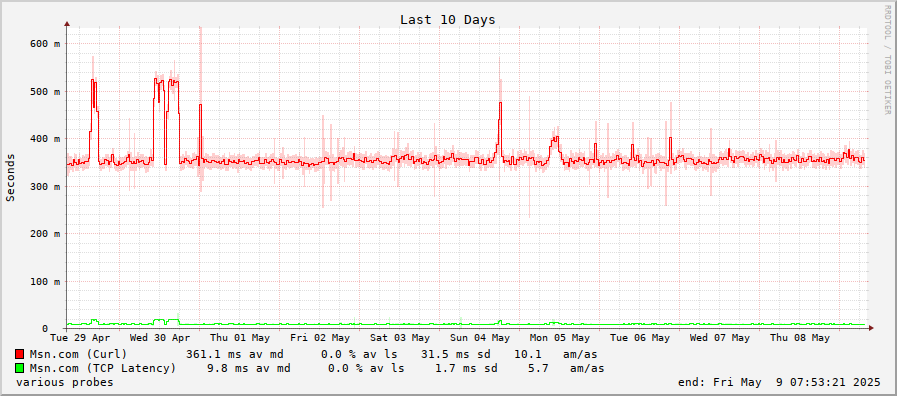The height and width of the screenshot is (396, 897).
Task: Click the TCP Latency '5.7 am/as' value
Action: tap(566, 368)
